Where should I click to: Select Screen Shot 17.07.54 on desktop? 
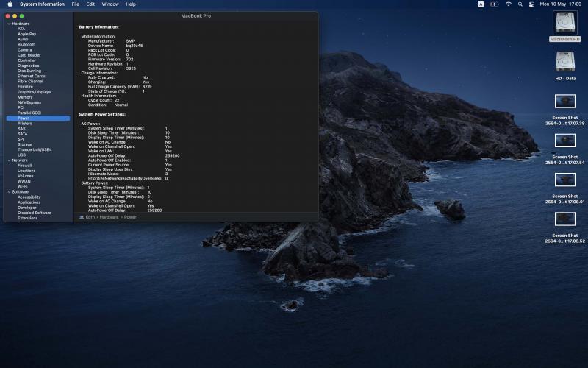click(x=564, y=149)
